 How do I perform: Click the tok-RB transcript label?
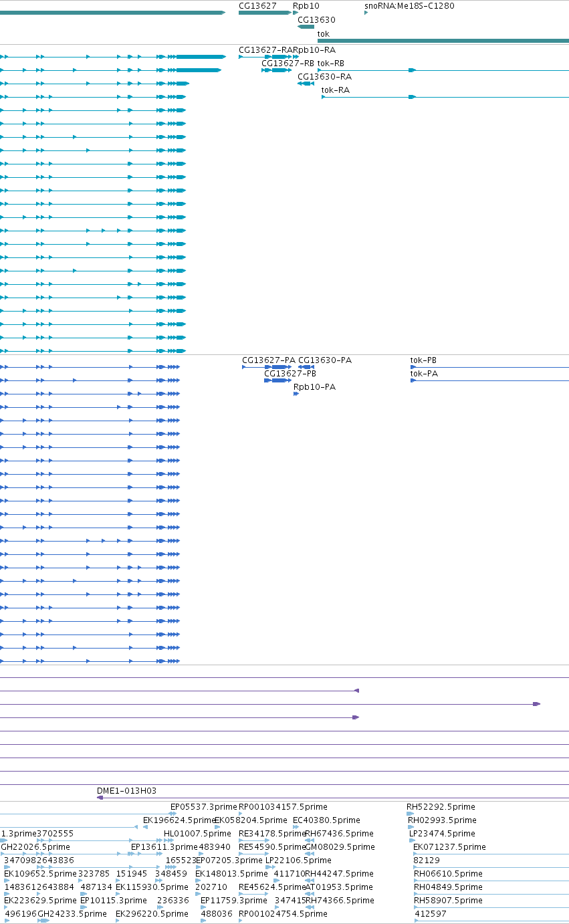pyautogui.click(x=331, y=63)
